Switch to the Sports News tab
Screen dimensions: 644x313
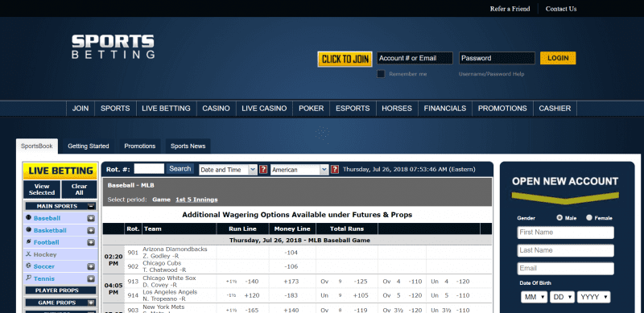pos(188,146)
